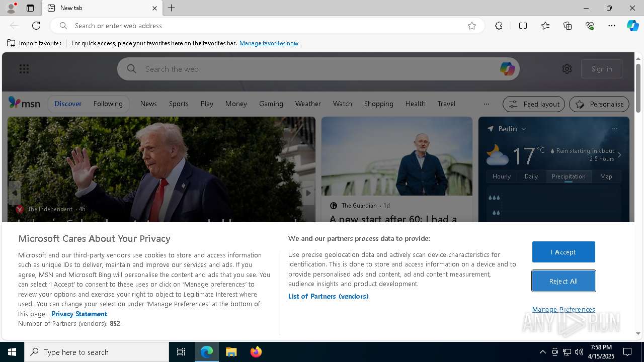Open the Health section

coord(416,104)
